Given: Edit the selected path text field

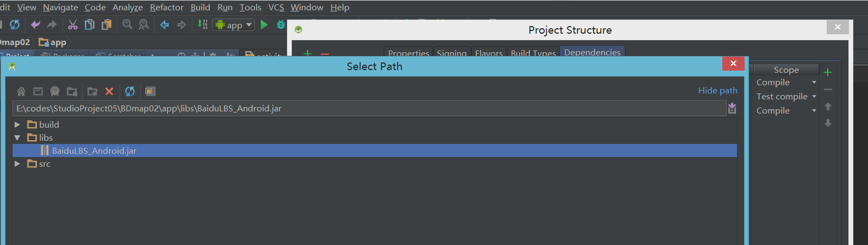Looking at the screenshot, I should 370,108.
